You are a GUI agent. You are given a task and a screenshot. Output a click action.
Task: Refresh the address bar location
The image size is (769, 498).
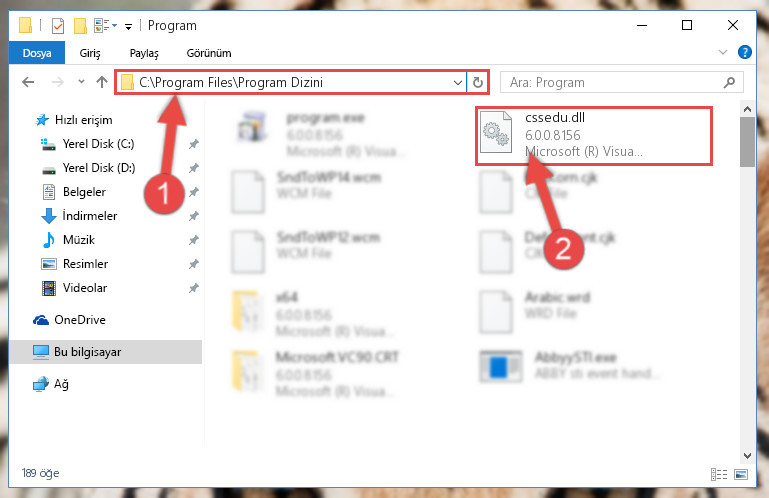478,82
